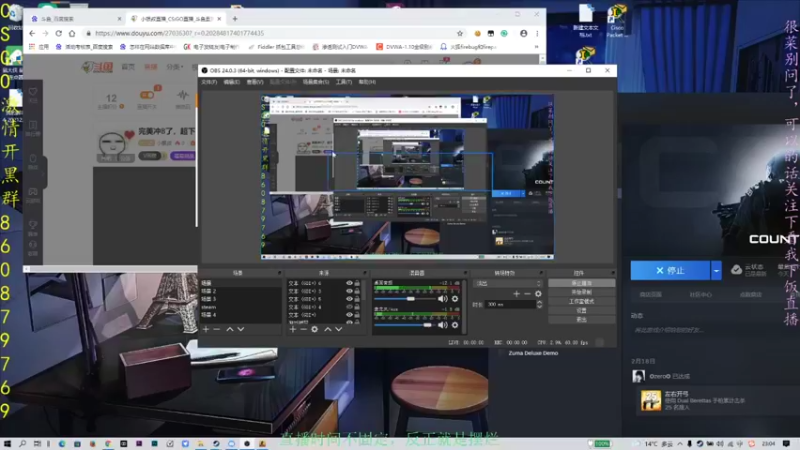Toggle visibility of source 文本 (GDI+) 6

(349, 283)
